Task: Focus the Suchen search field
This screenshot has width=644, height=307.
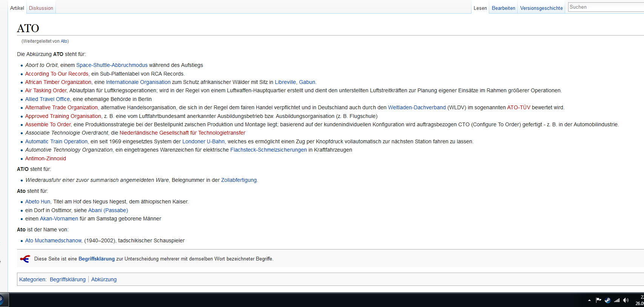Action: coord(606,7)
